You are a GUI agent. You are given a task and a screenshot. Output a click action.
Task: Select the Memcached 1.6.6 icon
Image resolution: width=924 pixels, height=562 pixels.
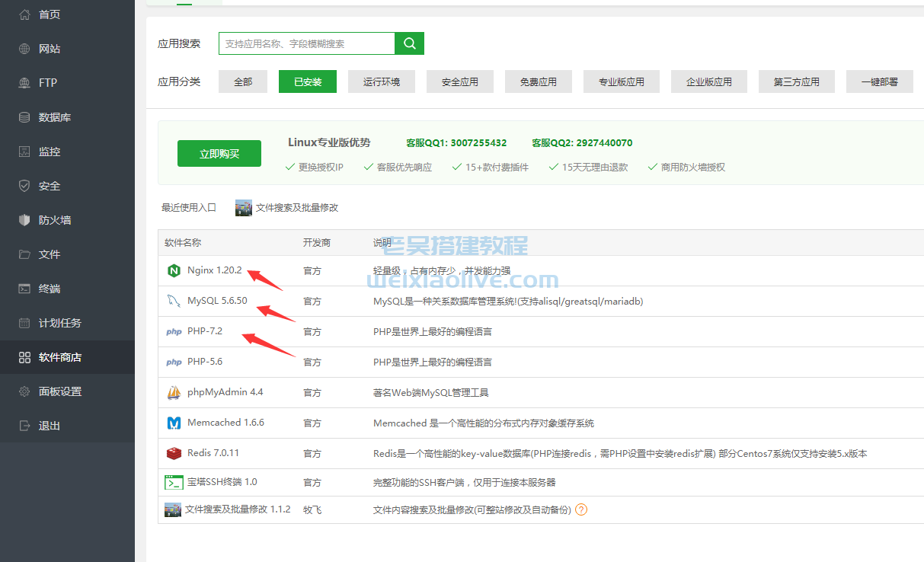[174, 423]
